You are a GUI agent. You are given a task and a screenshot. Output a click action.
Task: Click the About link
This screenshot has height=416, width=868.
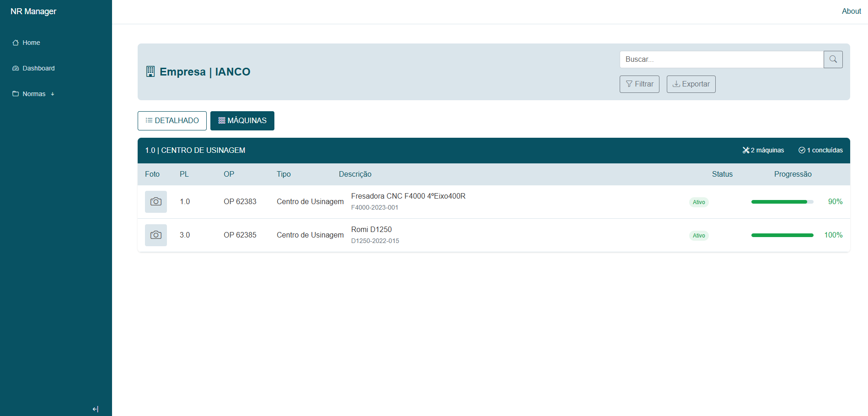tap(851, 11)
